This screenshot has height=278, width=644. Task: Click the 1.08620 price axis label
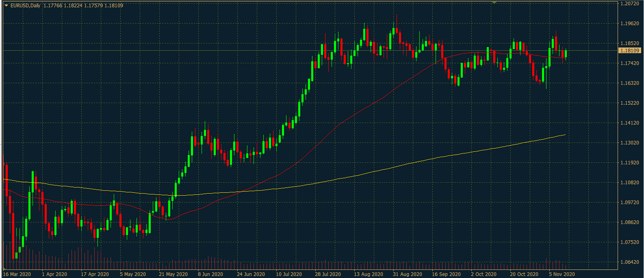[x=630, y=222]
